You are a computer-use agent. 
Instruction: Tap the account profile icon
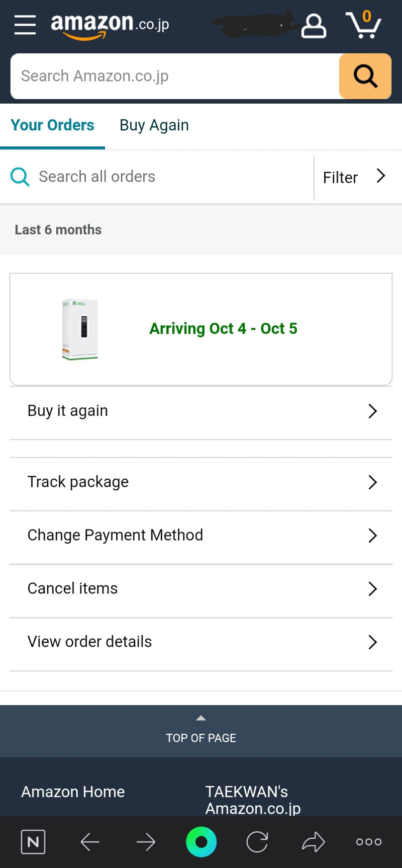[x=314, y=26]
